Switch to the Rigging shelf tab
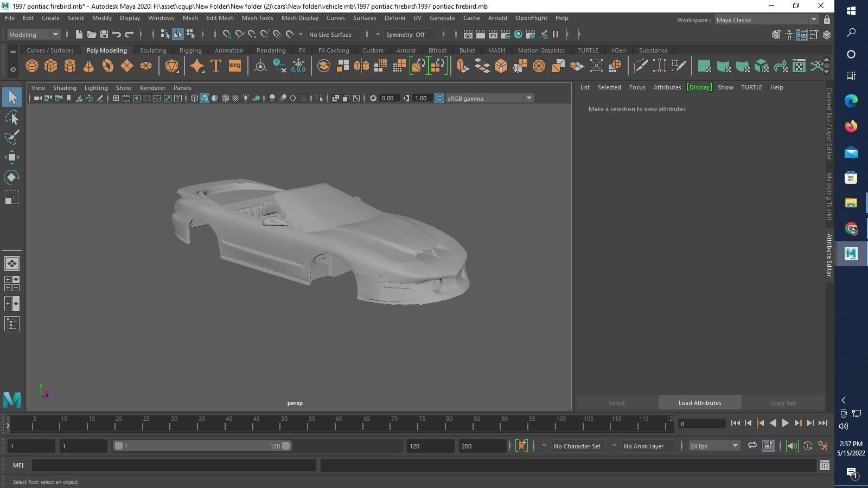 coord(190,50)
